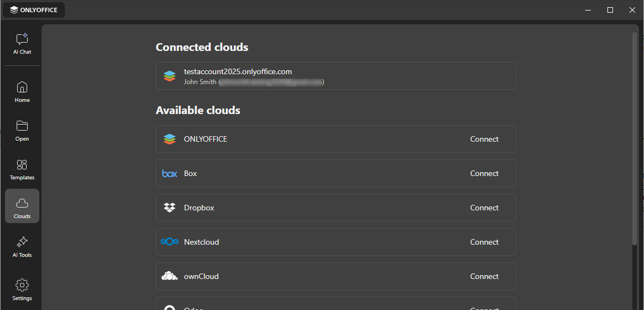Click the vertical scrollbar of clouds list
Image resolution: width=644 pixels, height=310 pixels.
(635, 139)
